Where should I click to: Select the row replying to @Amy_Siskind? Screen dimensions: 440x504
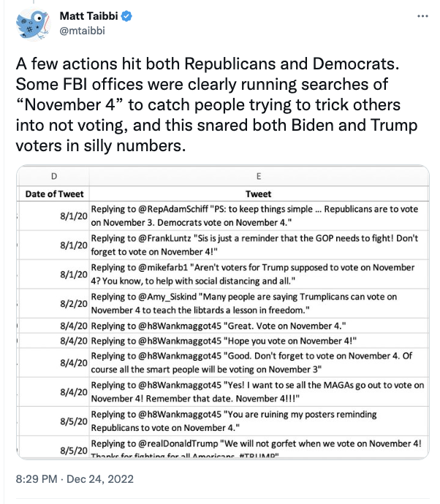click(x=223, y=303)
